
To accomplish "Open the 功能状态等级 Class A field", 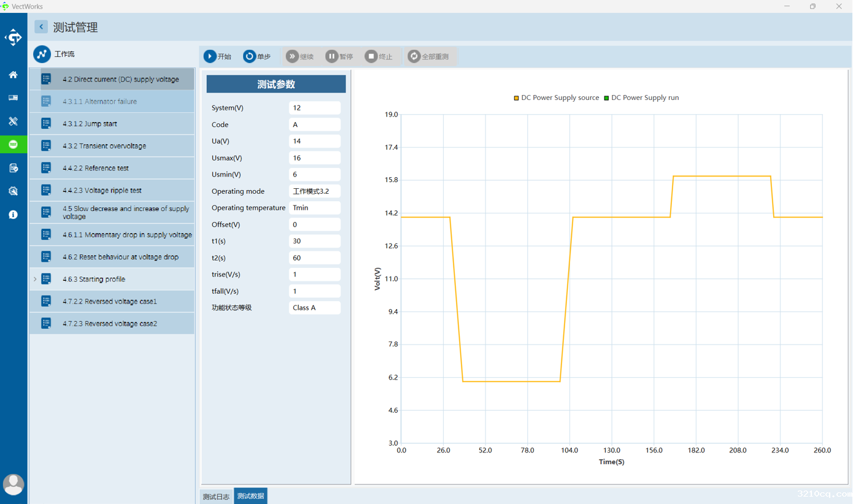I will click(314, 308).
